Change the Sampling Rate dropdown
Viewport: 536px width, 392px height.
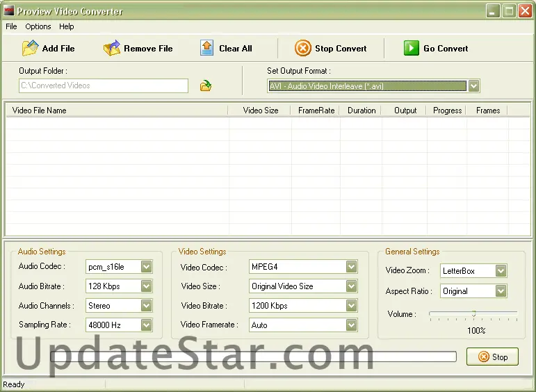pos(146,325)
